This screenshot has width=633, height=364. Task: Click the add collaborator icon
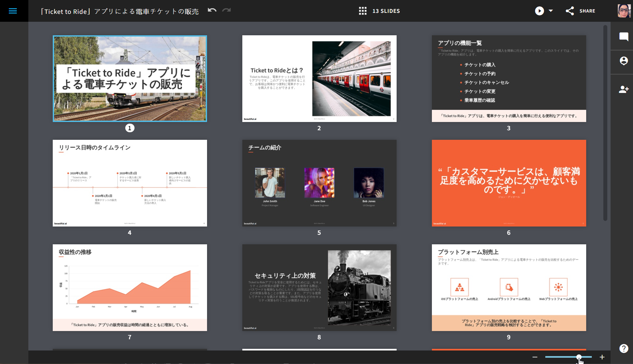point(624,89)
